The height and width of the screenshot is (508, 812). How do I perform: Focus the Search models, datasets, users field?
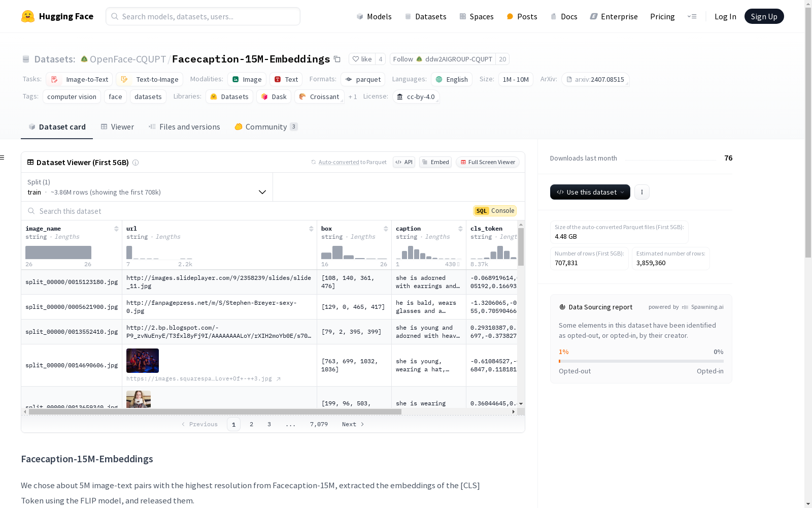203,16
